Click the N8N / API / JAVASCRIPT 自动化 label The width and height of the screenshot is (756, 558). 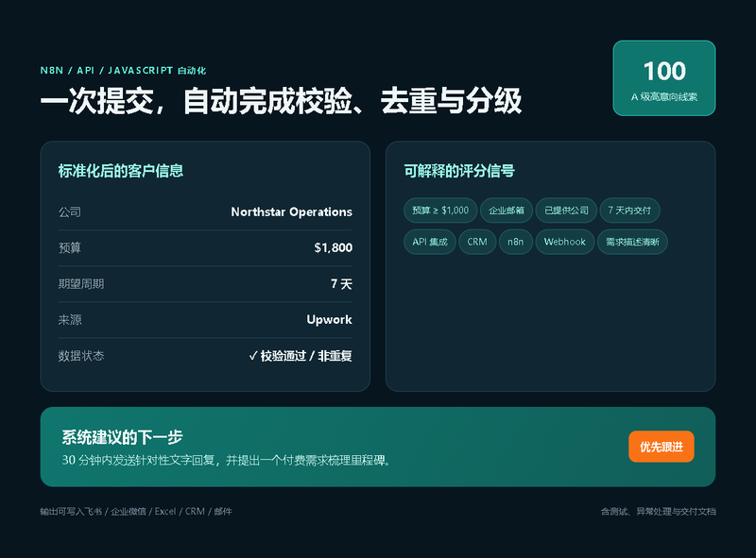[123, 71]
